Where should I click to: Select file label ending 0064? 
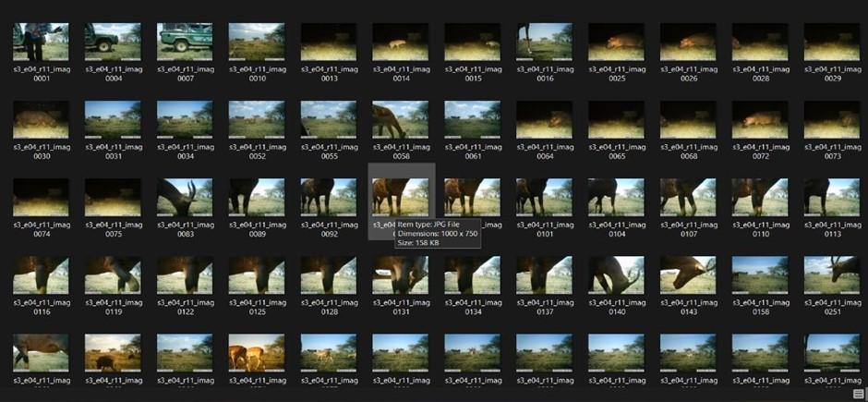tap(545, 152)
